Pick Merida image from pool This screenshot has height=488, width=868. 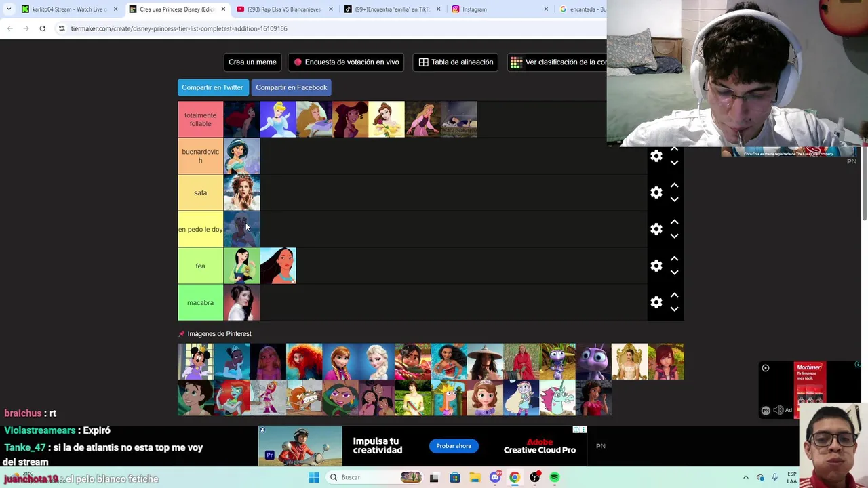point(304,361)
